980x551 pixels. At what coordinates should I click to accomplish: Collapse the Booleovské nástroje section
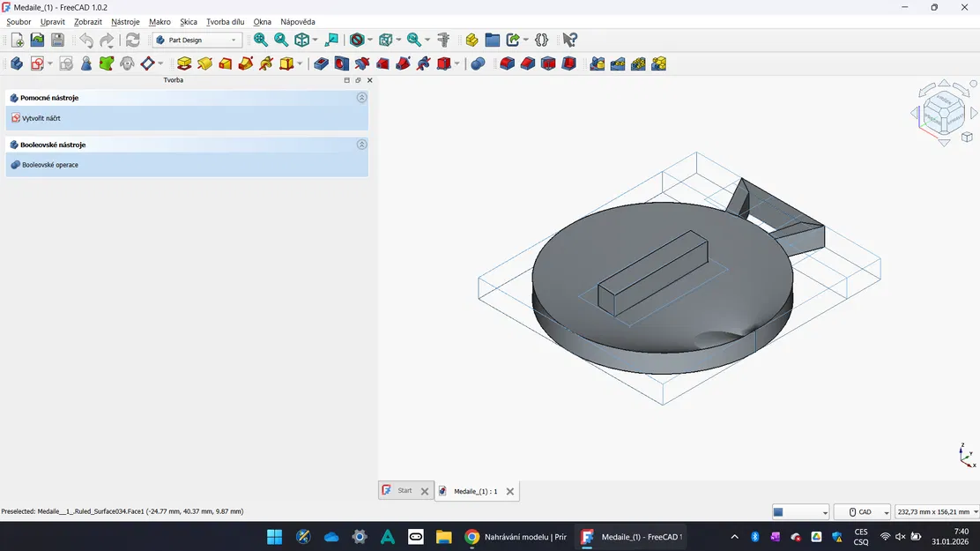coord(361,145)
